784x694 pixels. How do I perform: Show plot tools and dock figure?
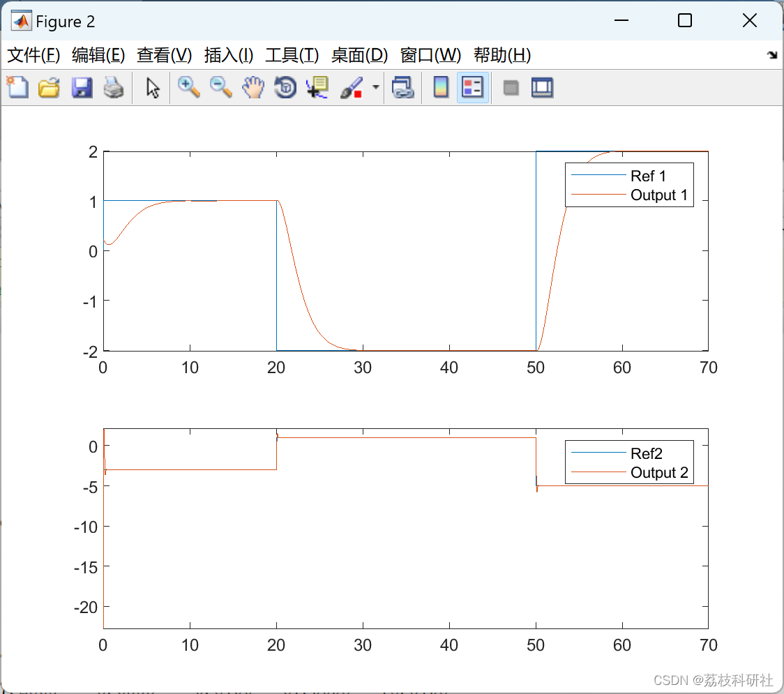[x=542, y=87]
